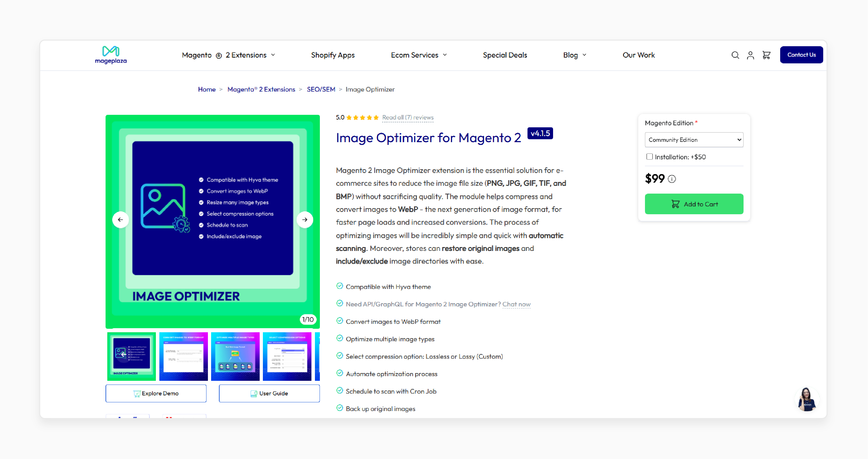Click the 5.0 rating score
Viewport: 868px width, 459px height.
(x=340, y=117)
